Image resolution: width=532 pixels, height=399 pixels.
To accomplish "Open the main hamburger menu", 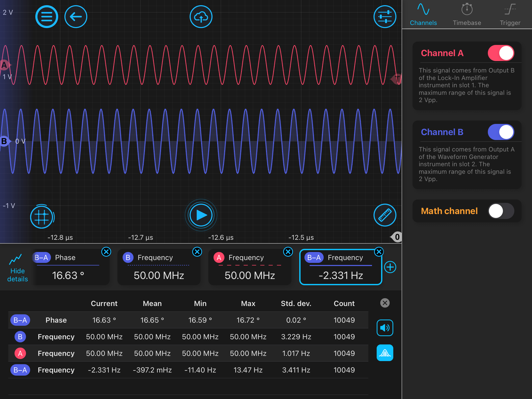I will (46, 17).
